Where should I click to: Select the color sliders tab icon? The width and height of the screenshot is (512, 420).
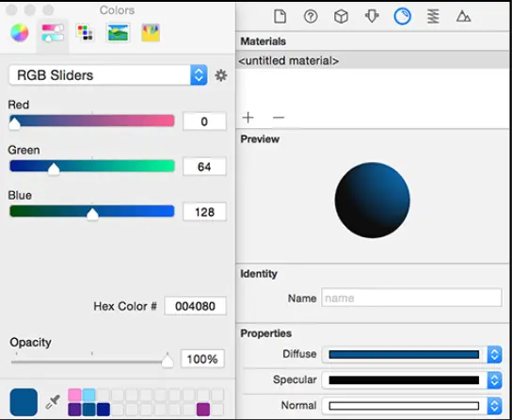coord(53,33)
